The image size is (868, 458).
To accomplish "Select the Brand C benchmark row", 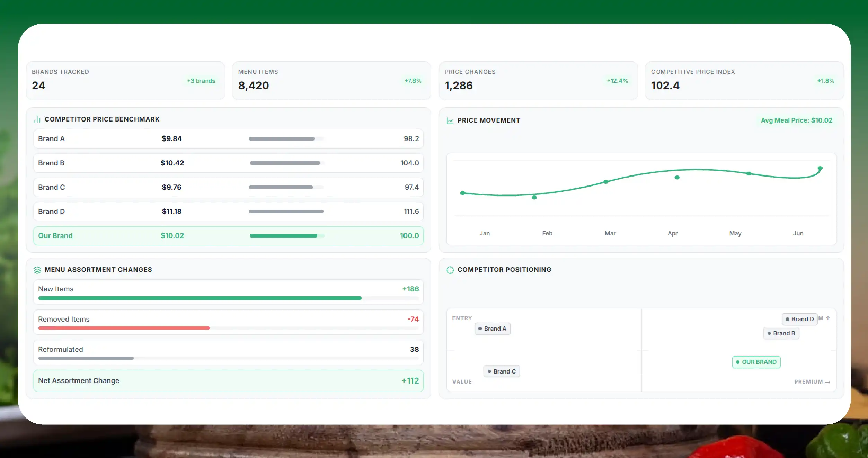I will [x=228, y=187].
